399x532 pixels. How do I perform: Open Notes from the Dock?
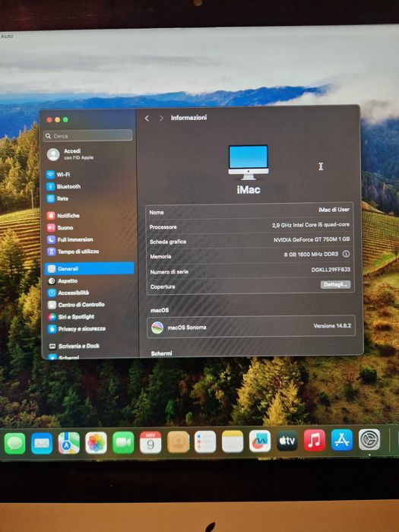pyautogui.click(x=233, y=442)
